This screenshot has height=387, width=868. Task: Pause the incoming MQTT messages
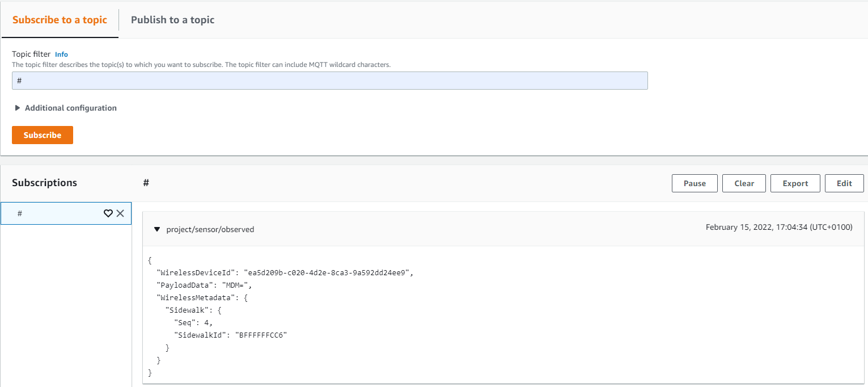point(695,183)
